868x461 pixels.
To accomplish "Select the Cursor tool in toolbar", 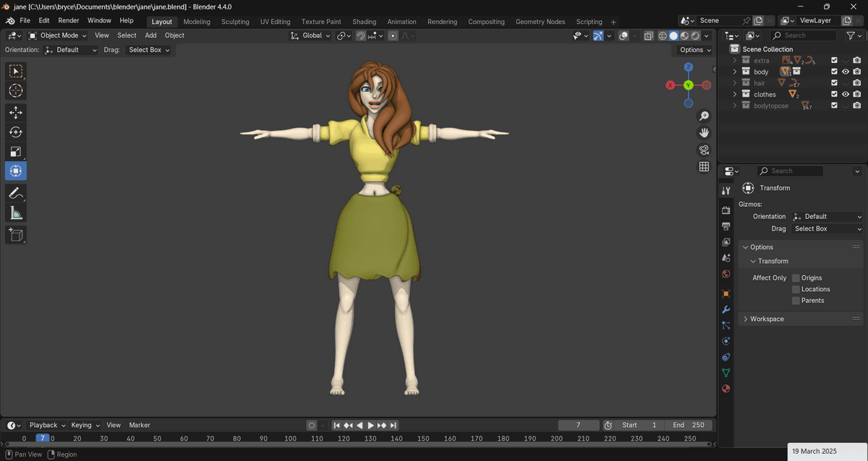I will (16, 91).
